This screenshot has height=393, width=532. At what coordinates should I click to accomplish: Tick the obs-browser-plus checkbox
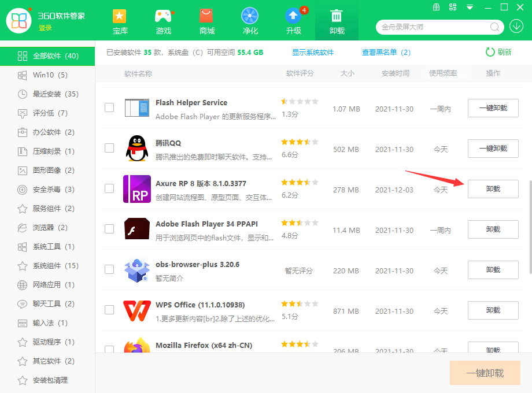coord(109,269)
